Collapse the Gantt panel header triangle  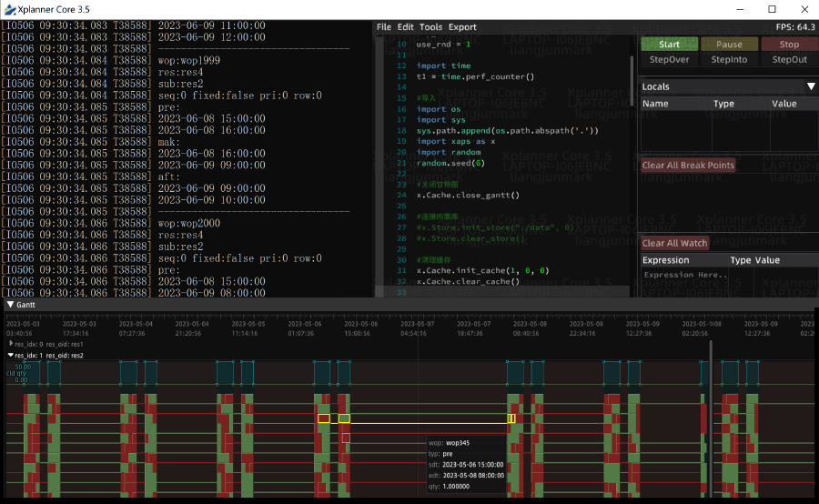9,305
